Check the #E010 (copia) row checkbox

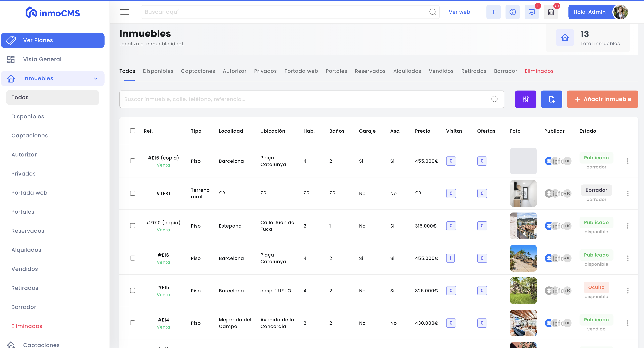point(133,226)
